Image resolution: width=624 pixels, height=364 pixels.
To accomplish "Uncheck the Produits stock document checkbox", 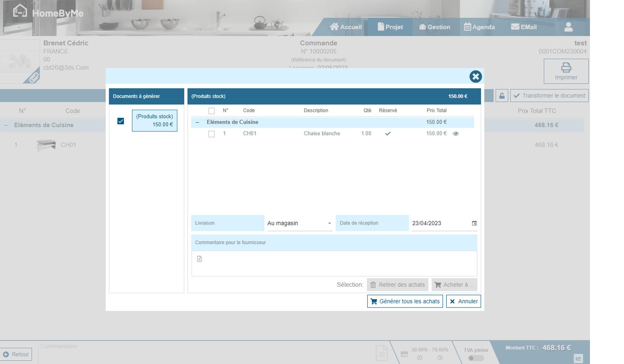I will 121,121.
